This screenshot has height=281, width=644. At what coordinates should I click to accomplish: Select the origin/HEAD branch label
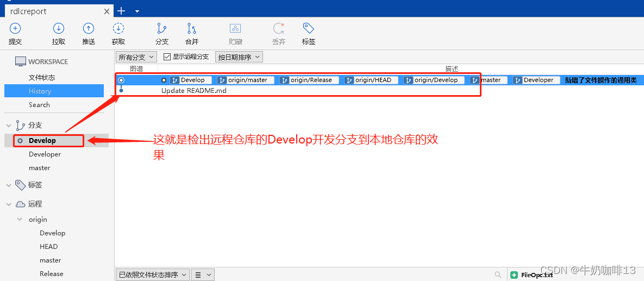(371, 80)
